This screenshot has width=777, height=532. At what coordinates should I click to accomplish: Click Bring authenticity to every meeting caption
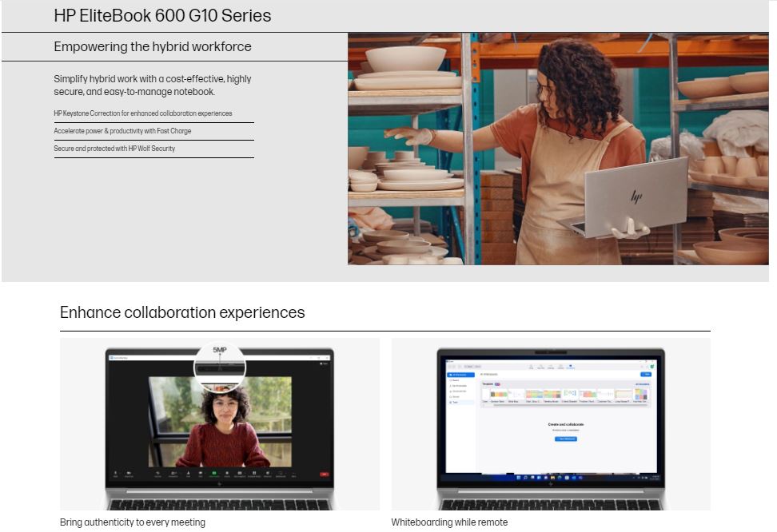pyautogui.click(x=133, y=522)
